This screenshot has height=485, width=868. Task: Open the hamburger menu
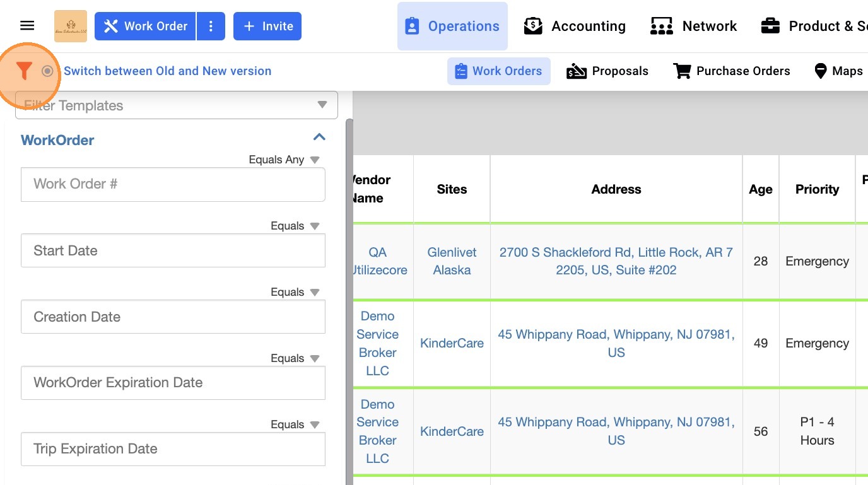[27, 26]
